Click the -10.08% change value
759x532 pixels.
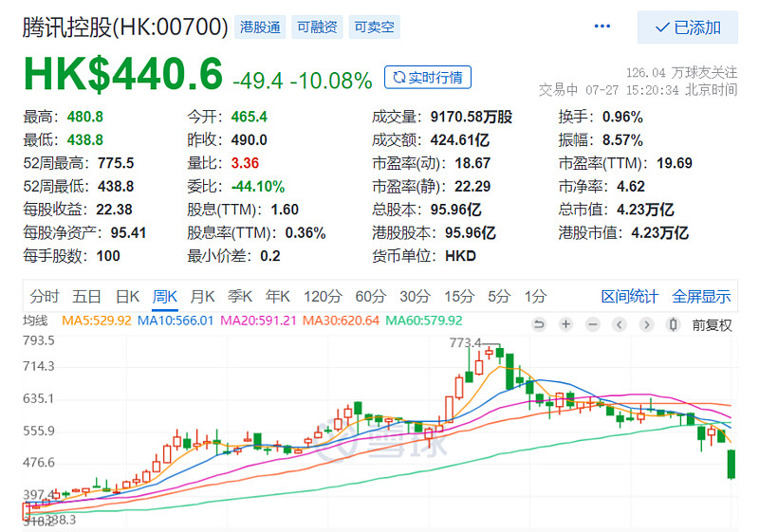[x=331, y=81]
